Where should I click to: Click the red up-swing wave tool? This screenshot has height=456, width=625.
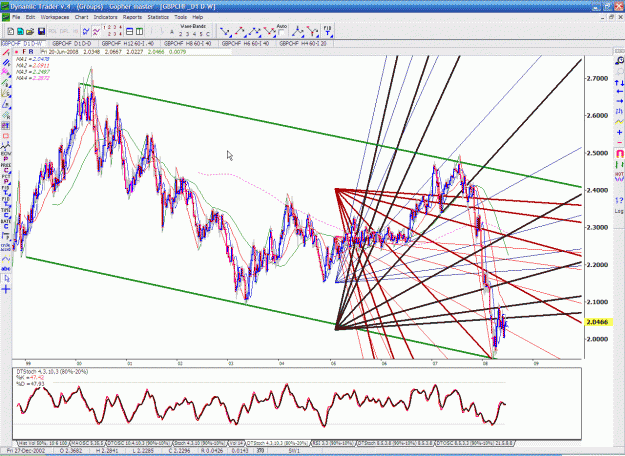click(240, 31)
